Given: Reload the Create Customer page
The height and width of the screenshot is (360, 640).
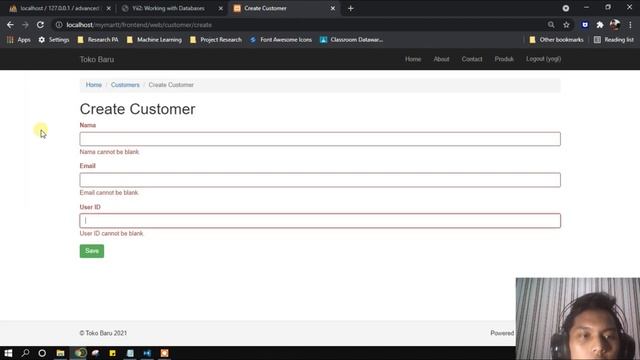Looking at the screenshot, I should coord(40,25).
